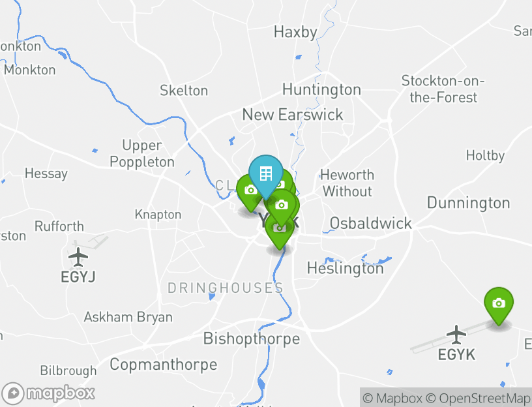532x407 pixels.
Task: Click the Dunnington place label
Action: point(469,203)
